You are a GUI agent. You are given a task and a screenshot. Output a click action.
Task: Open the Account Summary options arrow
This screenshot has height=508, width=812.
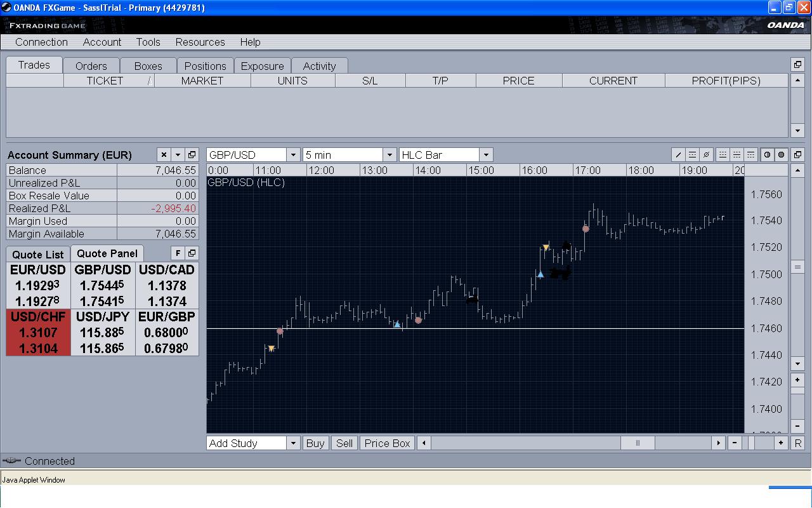click(x=178, y=154)
